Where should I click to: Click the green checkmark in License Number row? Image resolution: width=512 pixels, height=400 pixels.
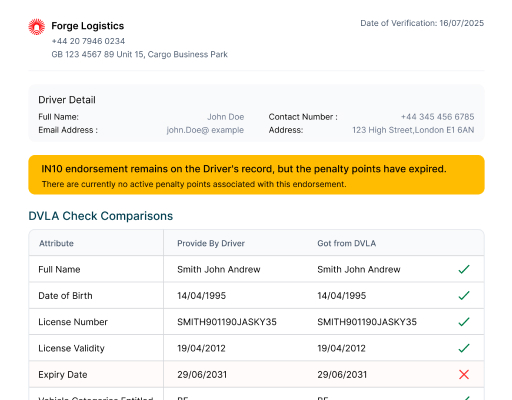[x=464, y=322]
